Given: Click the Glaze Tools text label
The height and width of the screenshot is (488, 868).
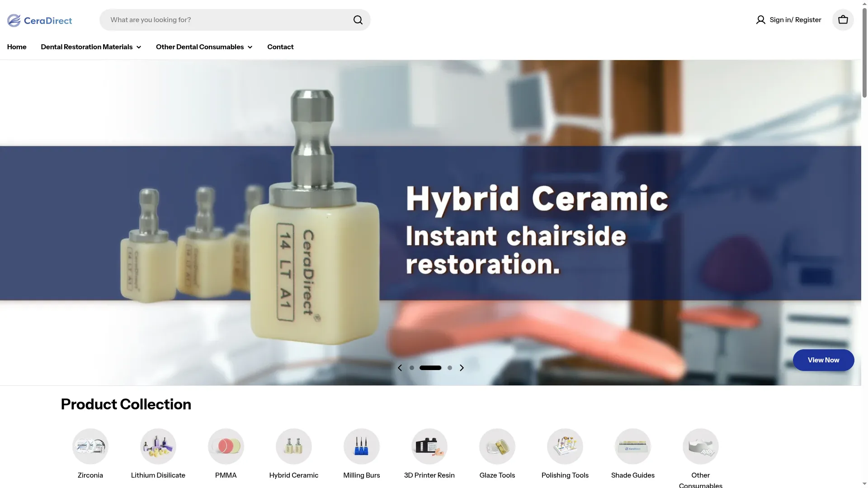Looking at the screenshot, I should coord(497,475).
